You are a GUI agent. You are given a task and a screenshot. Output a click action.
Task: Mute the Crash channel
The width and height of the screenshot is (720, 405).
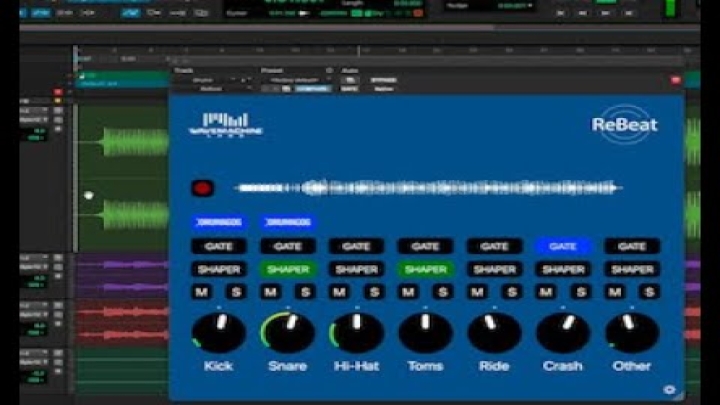[x=546, y=292]
